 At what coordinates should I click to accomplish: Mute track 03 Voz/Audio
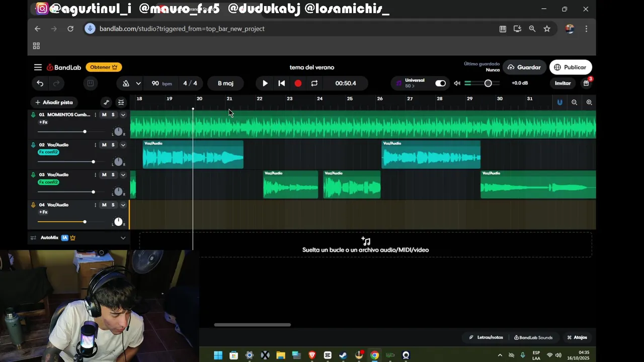pos(104,175)
